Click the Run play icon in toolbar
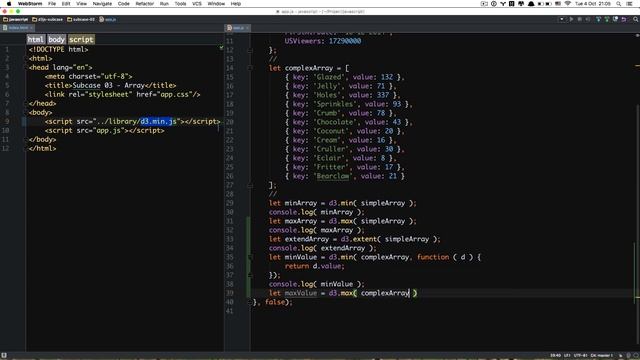 (x=571, y=19)
